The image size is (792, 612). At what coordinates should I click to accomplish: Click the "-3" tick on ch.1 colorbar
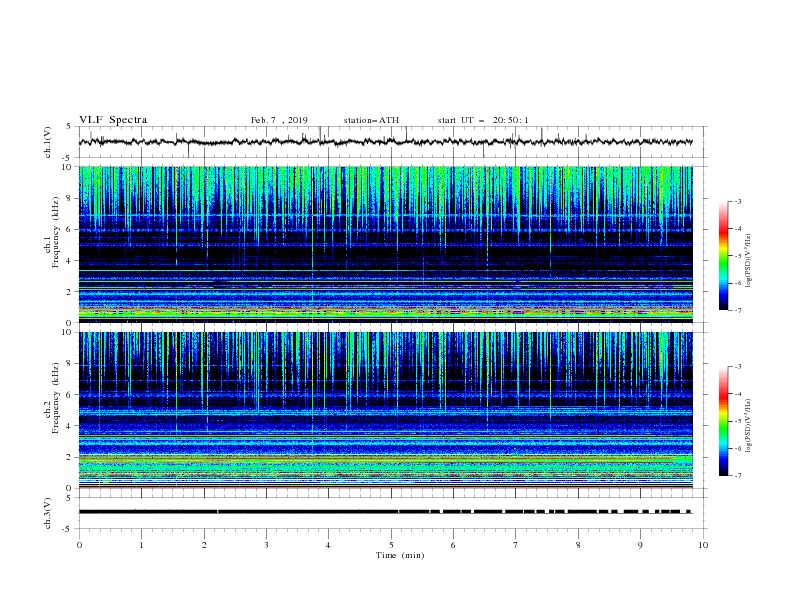pyautogui.click(x=738, y=201)
